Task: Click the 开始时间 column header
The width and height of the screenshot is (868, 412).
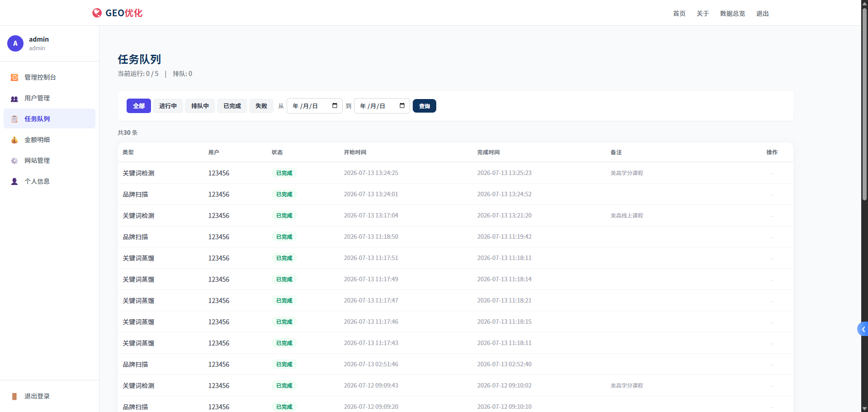Action: point(355,152)
